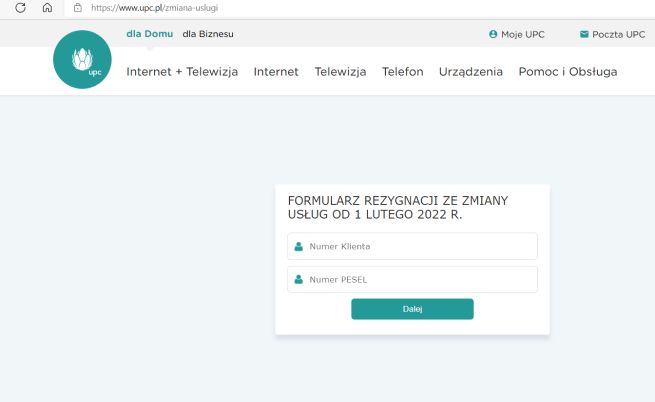Click the browser home icon
This screenshot has width=655, height=402.
pos(47,8)
